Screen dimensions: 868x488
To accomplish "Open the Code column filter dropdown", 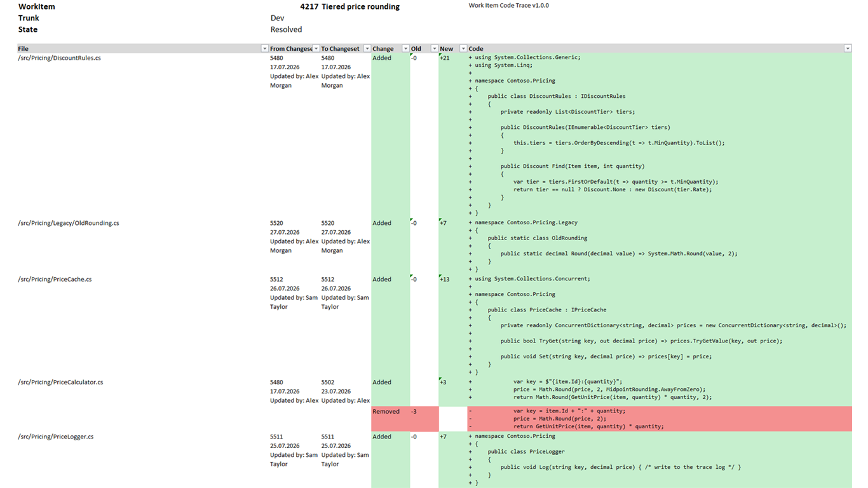I will 848,49.
